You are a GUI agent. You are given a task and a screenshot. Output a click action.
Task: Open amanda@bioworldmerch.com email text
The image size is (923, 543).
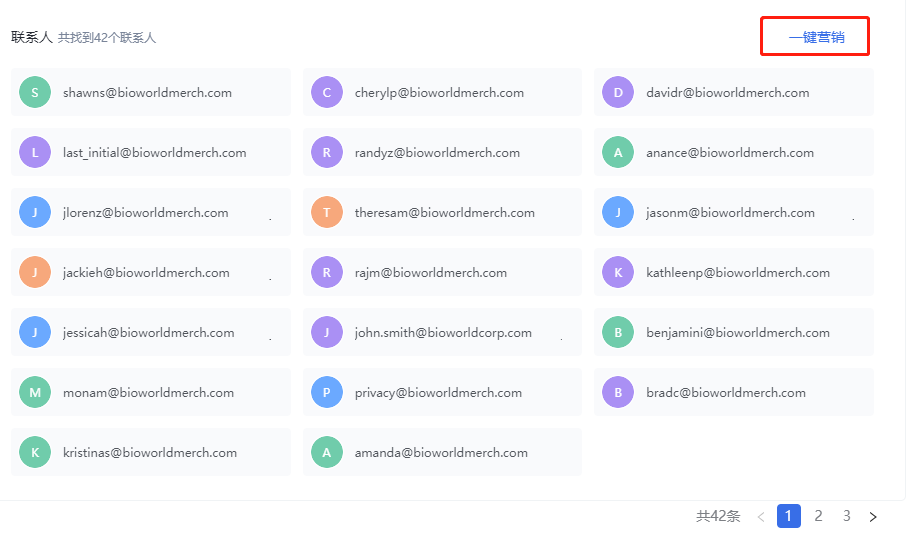pos(441,453)
